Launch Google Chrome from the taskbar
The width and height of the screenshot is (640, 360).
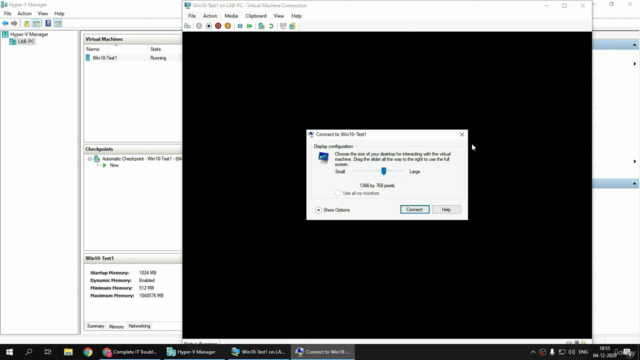point(88,352)
